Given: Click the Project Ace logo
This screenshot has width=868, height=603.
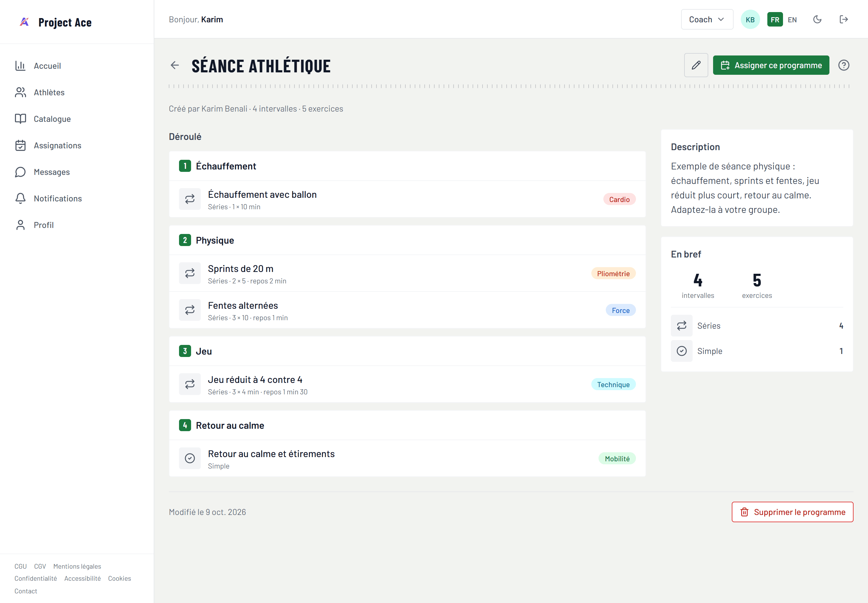Looking at the screenshot, I should (x=55, y=22).
